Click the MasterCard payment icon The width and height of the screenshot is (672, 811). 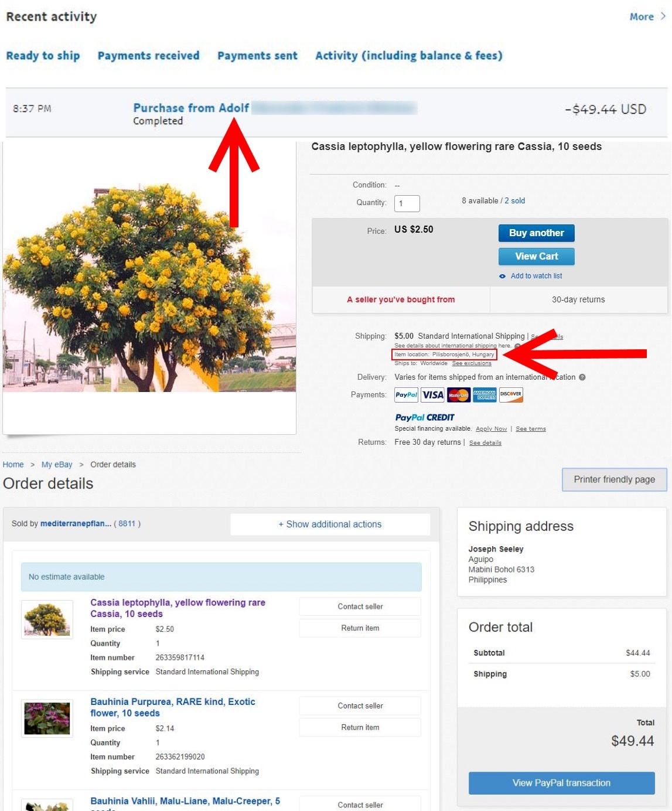(459, 395)
